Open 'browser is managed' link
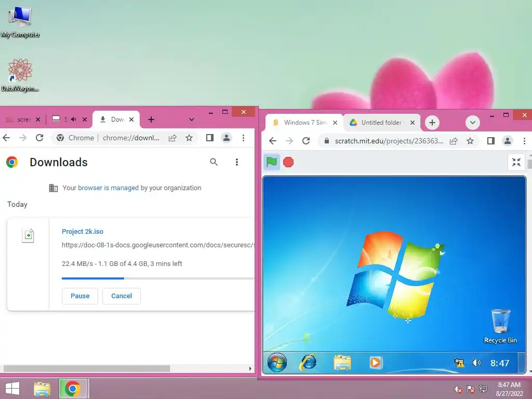 pyautogui.click(x=108, y=188)
